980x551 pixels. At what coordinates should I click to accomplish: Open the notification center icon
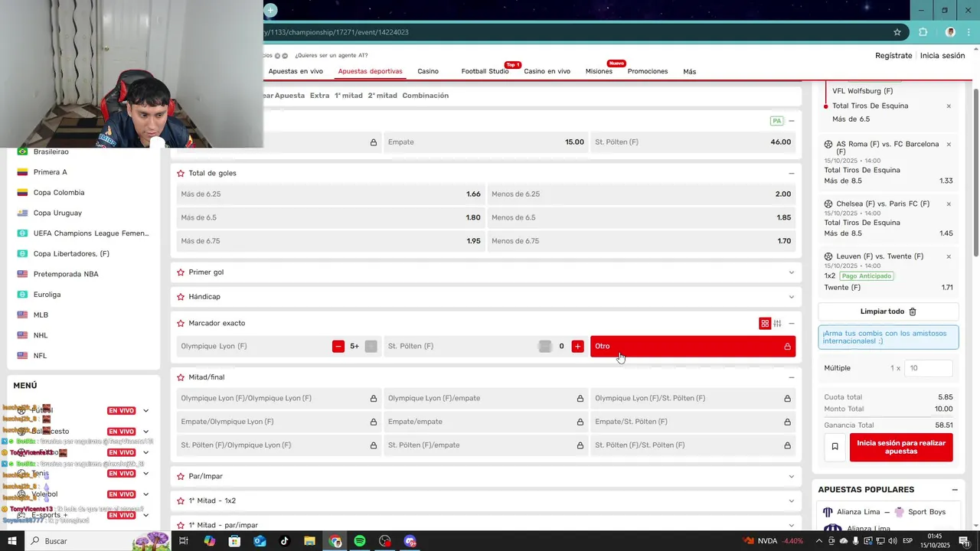click(x=964, y=541)
